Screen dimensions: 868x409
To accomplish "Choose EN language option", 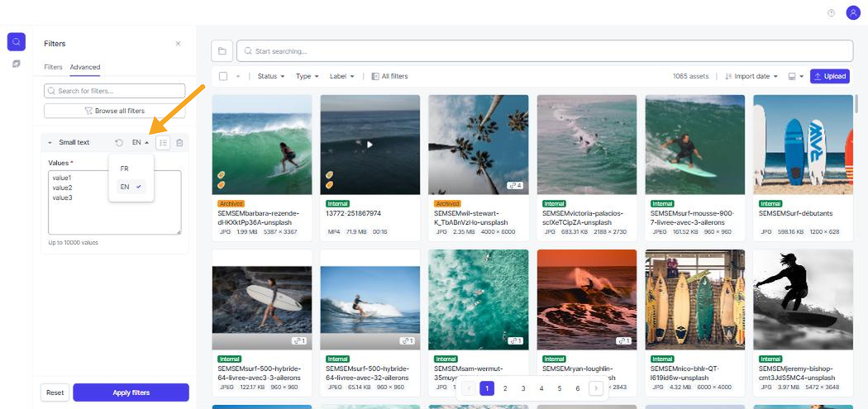I will pyautogui.click(x=131, y=187).
